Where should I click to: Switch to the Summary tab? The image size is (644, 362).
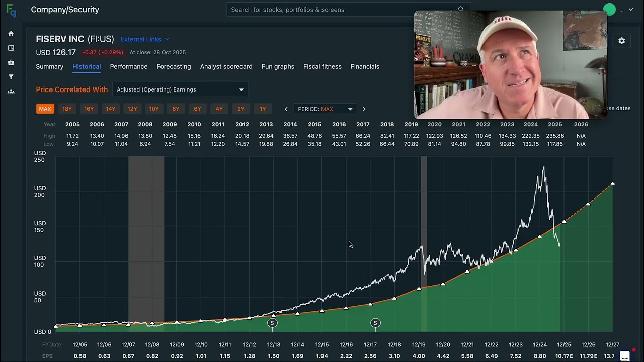tap(49, 67)
